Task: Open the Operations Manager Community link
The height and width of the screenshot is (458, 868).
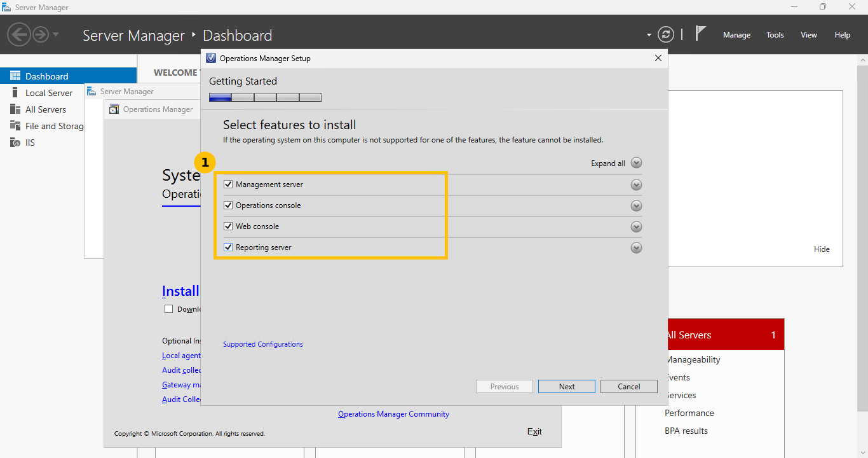Action: [x=393, y=414]
